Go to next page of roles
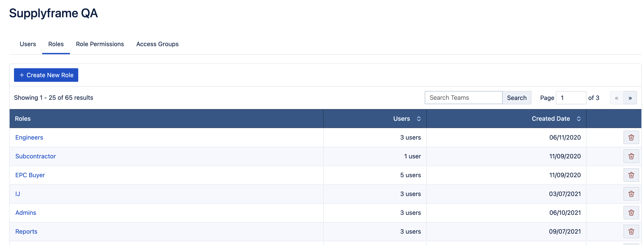 pyautogui.click(x=630, y=98)
